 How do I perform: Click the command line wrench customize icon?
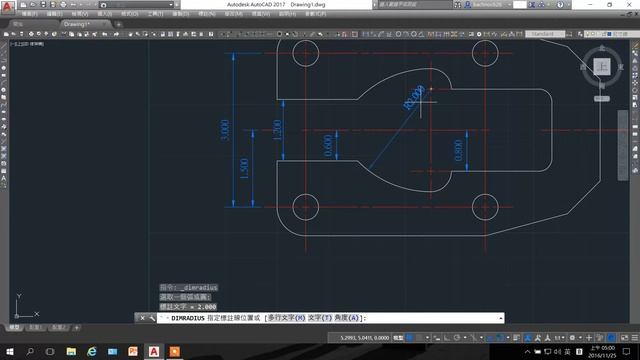coord(151,318)
